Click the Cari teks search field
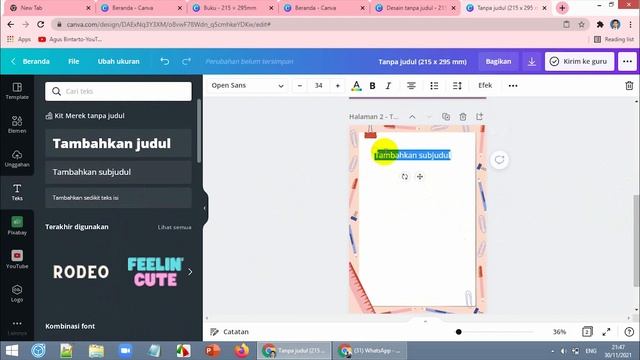 pos(118,91)
